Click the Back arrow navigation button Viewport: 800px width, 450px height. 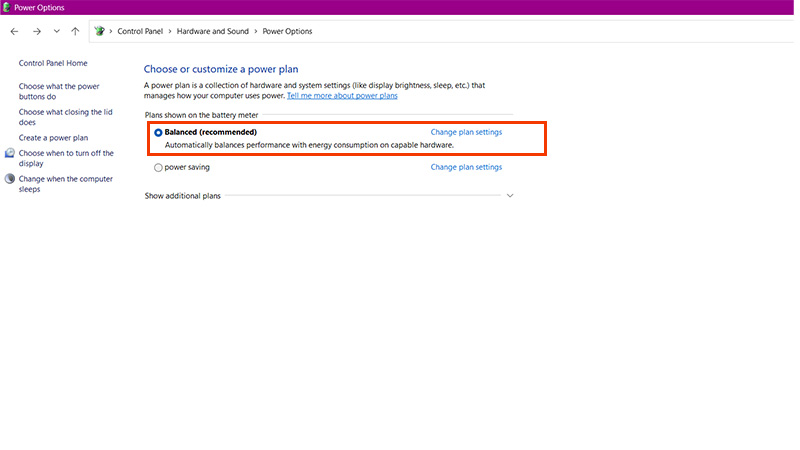coord(14,31)
